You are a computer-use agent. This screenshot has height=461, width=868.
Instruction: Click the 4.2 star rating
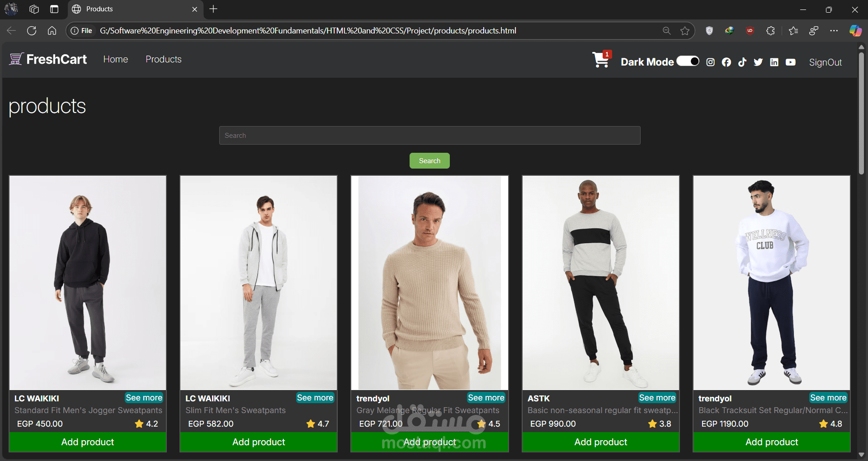coord(146,424)
